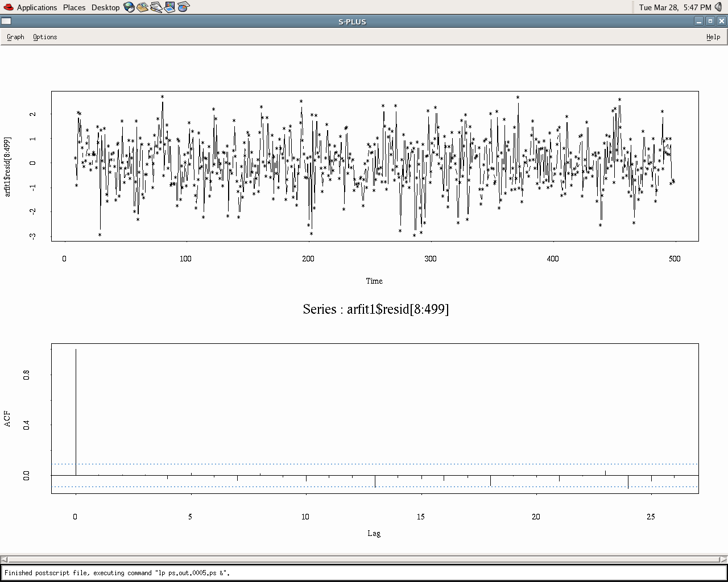Image resolution: width=728 pixels, height=582 pixels.
Task: Open the S-PLUS window menu icon
Action: pyautogui.click(x=6, y=22)
